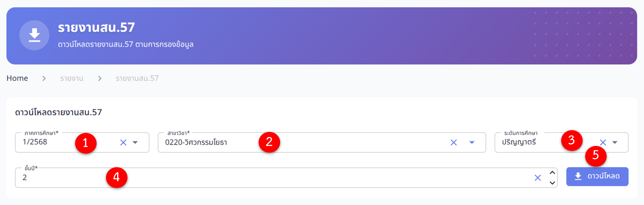Click the chevron before รายงานสน.57 breadcrumb
644x205 pixels.
coord(100,79)
